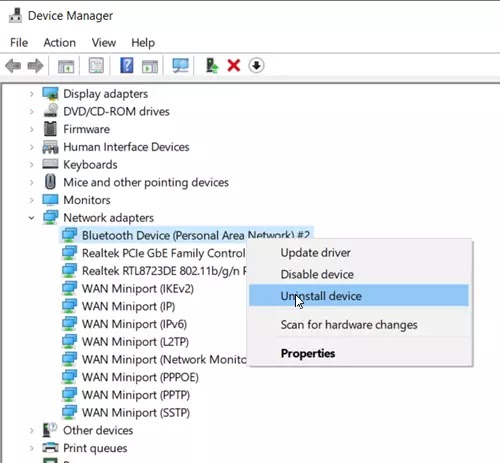Screen dimensions: 500x463
Task: Click the WAN Miniport (SSTP) adapter icon
Action: point(69,412)
